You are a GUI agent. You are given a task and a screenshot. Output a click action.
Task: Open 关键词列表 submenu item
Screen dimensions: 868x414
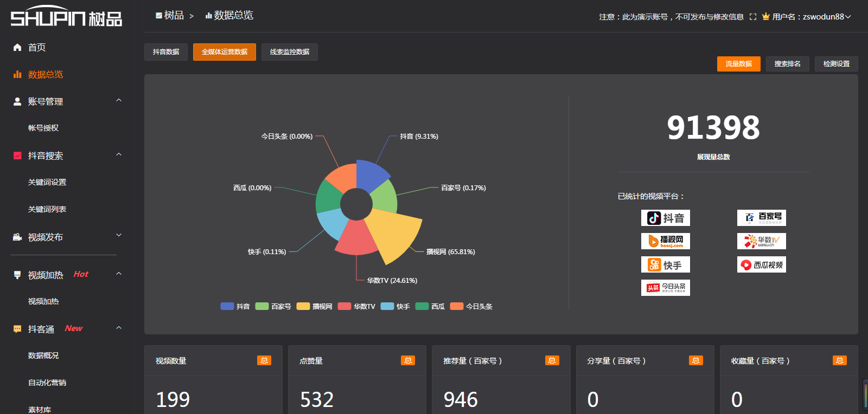click(47, 209)
